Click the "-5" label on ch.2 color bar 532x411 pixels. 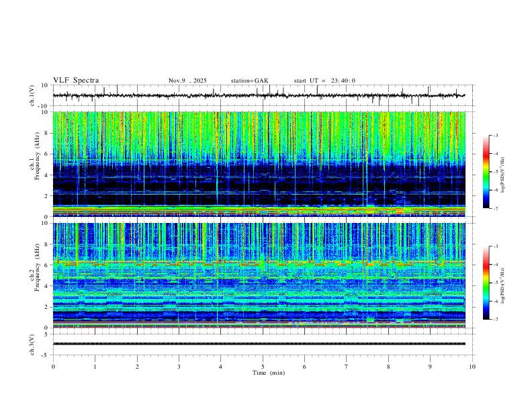(496, 283)
